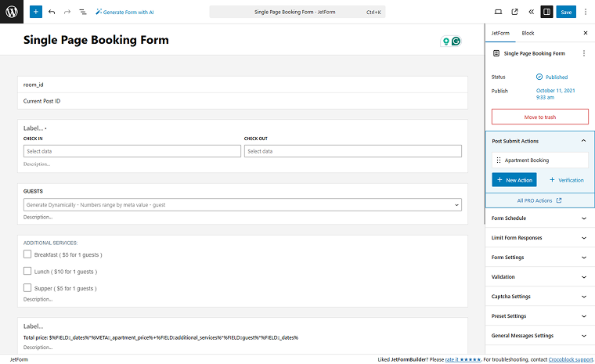This screenshot has height=364, width=595.
Task: Check the Breakfast service checkbox
Action: [x=27, y=254]
